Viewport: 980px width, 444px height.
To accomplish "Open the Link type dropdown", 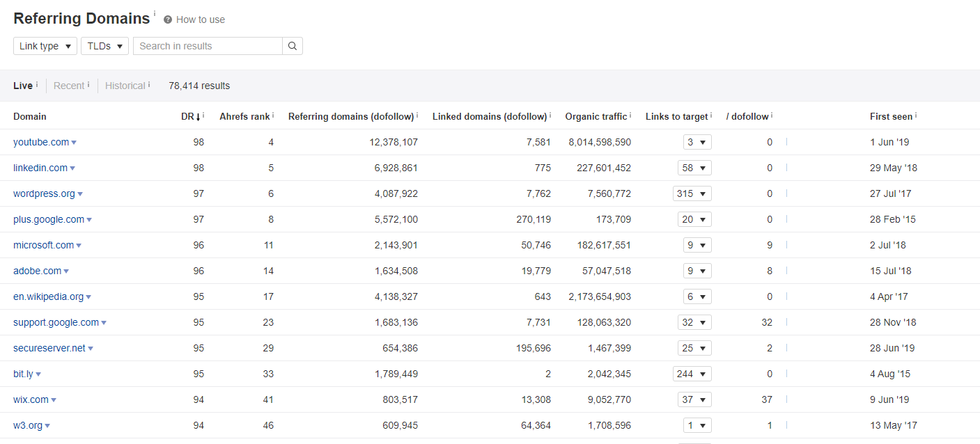I will 45,46.
